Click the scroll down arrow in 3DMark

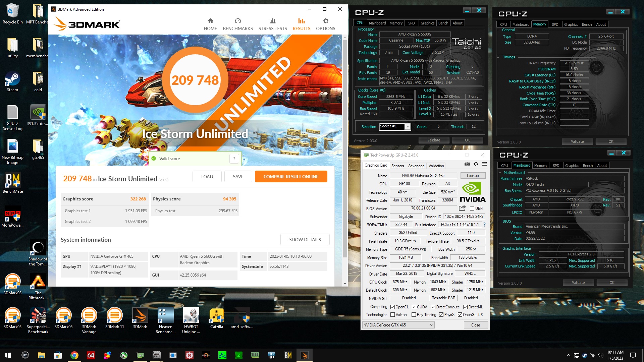click(345, 284)
